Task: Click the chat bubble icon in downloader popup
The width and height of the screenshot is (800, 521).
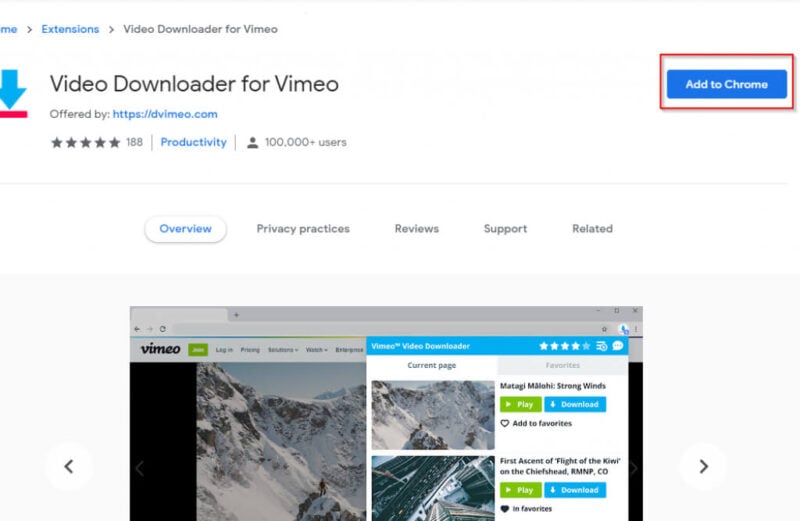Action: 617,346
